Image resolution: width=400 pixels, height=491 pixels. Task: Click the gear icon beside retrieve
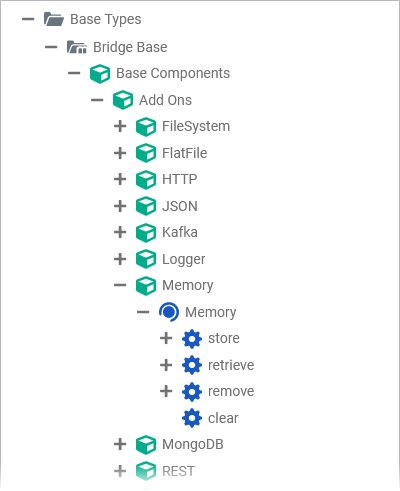click(192, 365)
